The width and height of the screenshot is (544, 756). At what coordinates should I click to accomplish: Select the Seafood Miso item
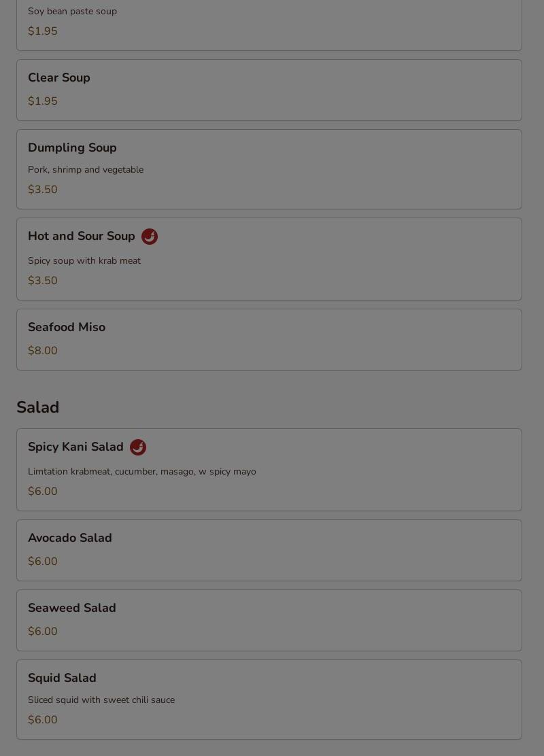point(269,339)
